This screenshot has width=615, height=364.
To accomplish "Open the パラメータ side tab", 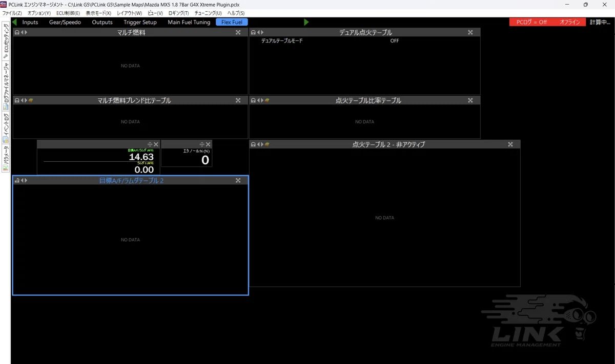I will (6, 159).
